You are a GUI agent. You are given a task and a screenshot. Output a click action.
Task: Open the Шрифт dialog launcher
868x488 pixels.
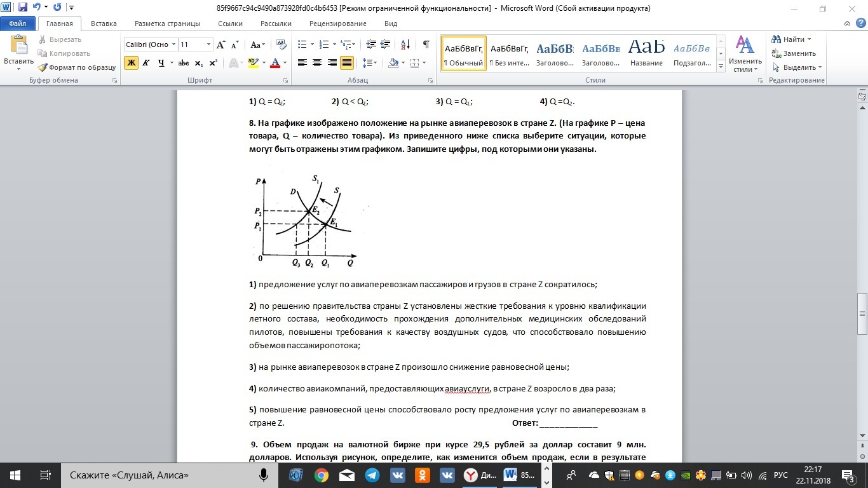click(x=286, y=81)
